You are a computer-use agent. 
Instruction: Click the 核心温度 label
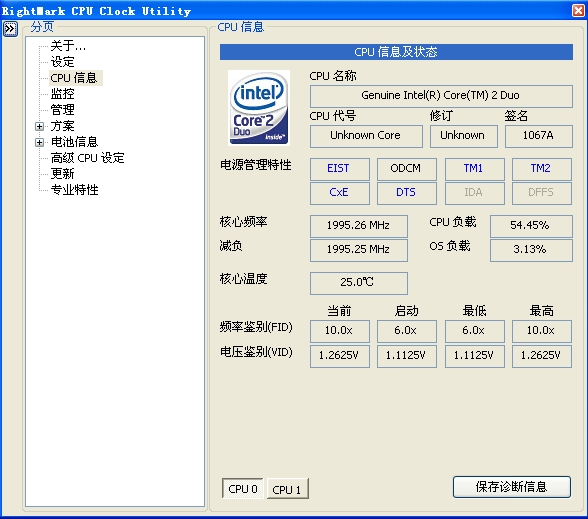[x=243, y=279]
